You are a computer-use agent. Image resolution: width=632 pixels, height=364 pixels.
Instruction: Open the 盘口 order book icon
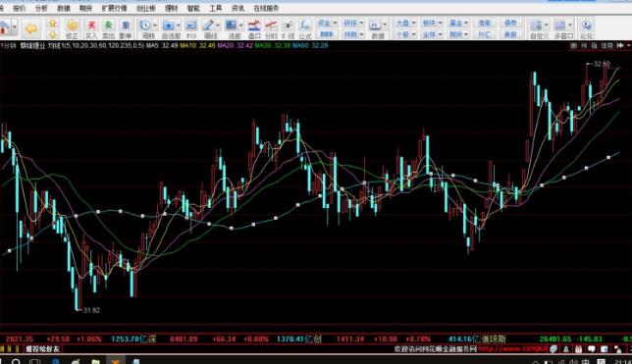click(x=254, y=28)
